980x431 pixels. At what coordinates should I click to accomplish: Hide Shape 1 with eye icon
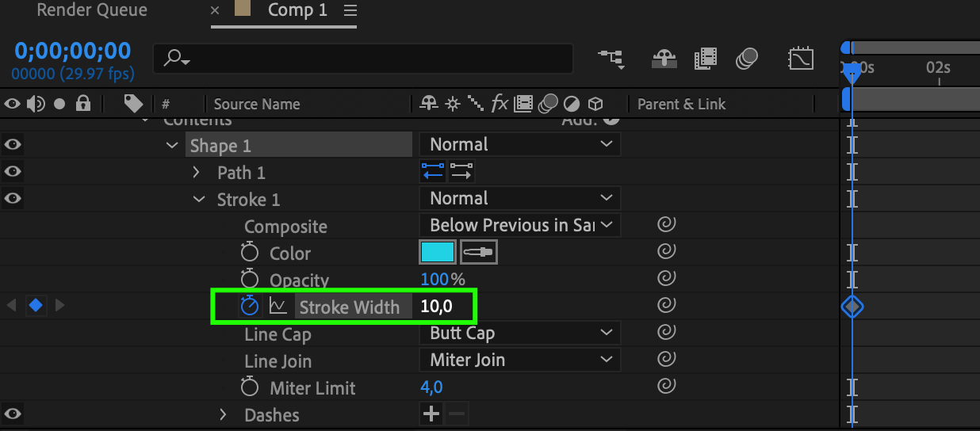pyautogui.click(x=13, y=145)
